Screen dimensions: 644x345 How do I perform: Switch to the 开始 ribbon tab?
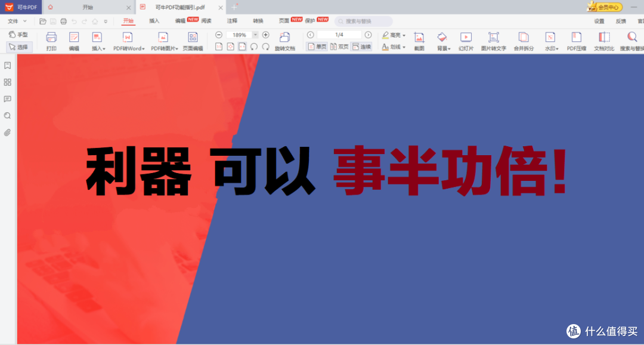pyautogui.click(x=128, y=20)
